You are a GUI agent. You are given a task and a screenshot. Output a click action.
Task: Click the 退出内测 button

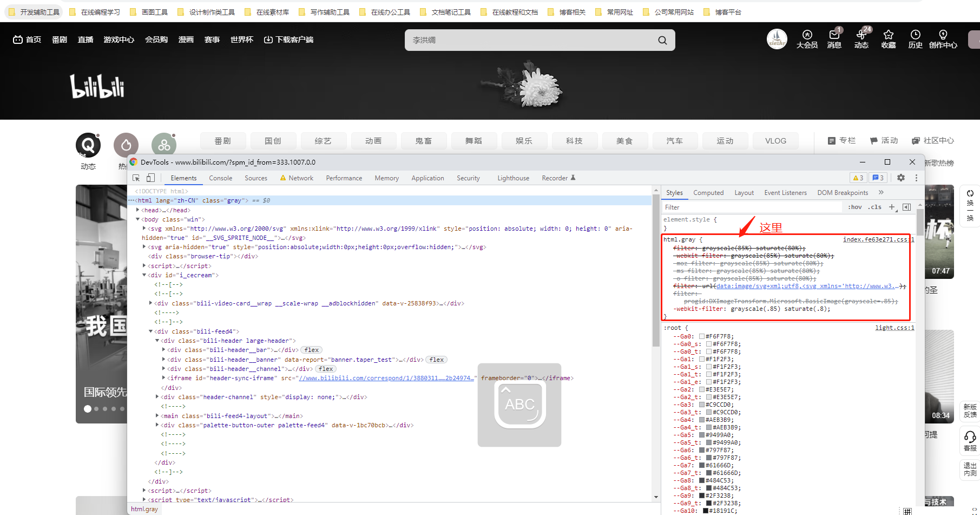[x=970, y=469]
